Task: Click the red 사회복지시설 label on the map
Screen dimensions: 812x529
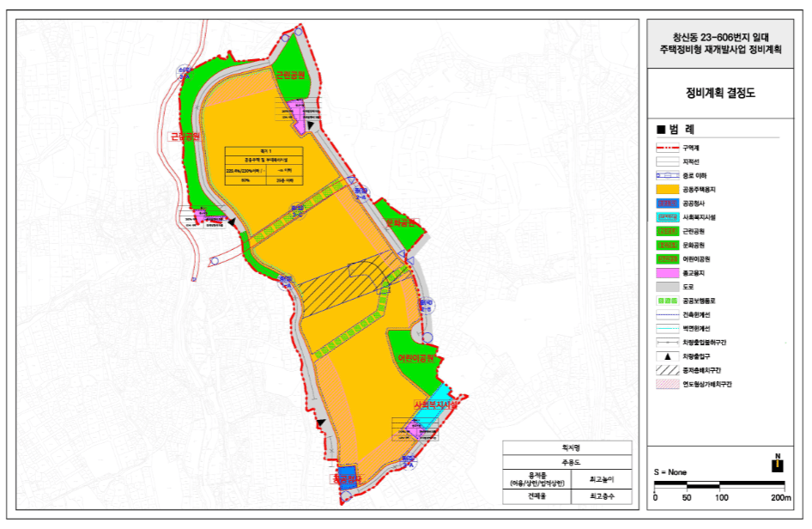Action: click(x=435, y=404)
